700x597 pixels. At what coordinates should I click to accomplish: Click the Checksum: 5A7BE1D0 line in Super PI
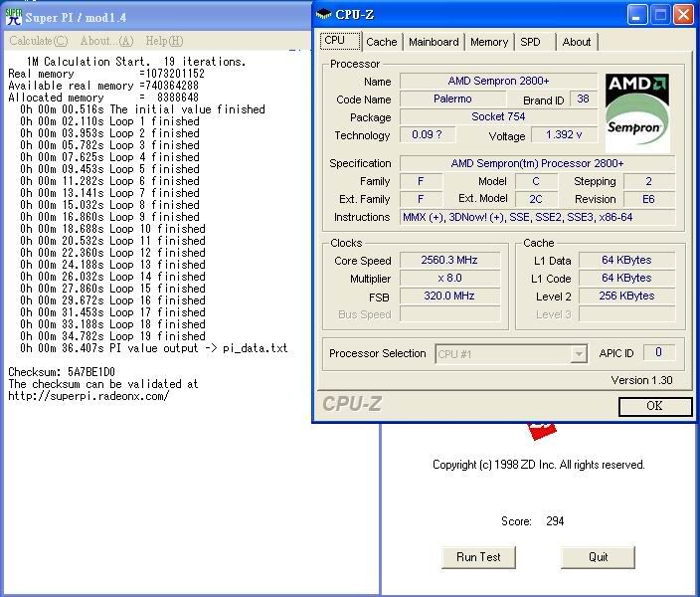tap(62, 372)
